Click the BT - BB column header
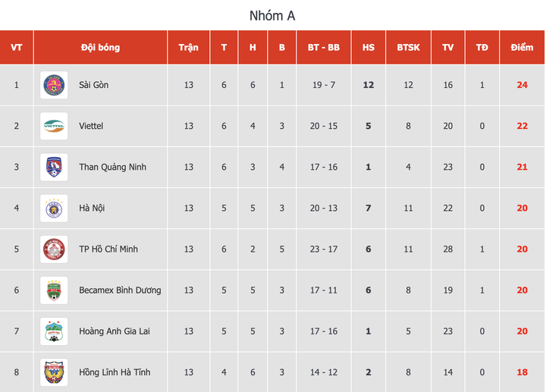This screenshot has height=392, width=546. [324, 47]
